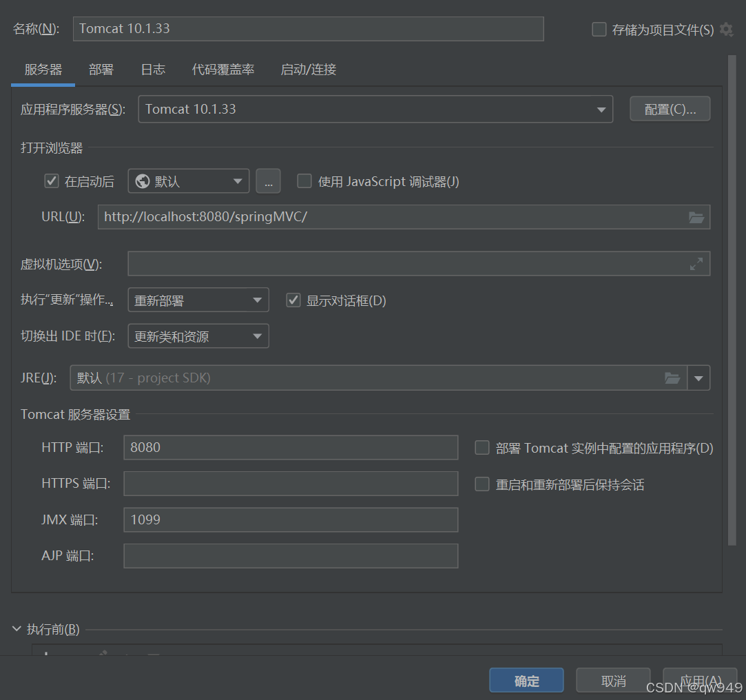Switch to the 服务器 tab
The image size is (746, 700).
pos(43,70)
